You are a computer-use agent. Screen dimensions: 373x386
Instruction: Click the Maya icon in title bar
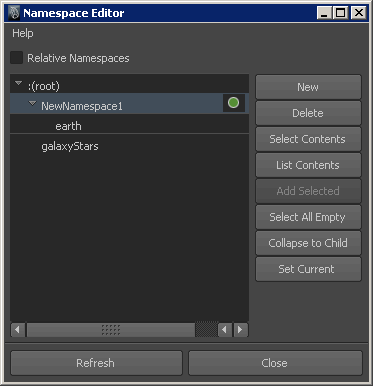pyautogui.click(x=14, y=13)
